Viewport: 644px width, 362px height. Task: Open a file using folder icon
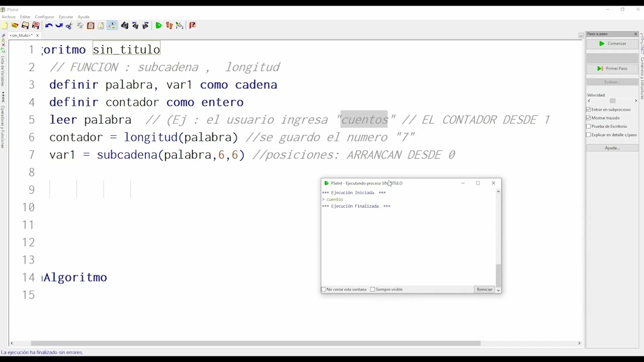15,26
